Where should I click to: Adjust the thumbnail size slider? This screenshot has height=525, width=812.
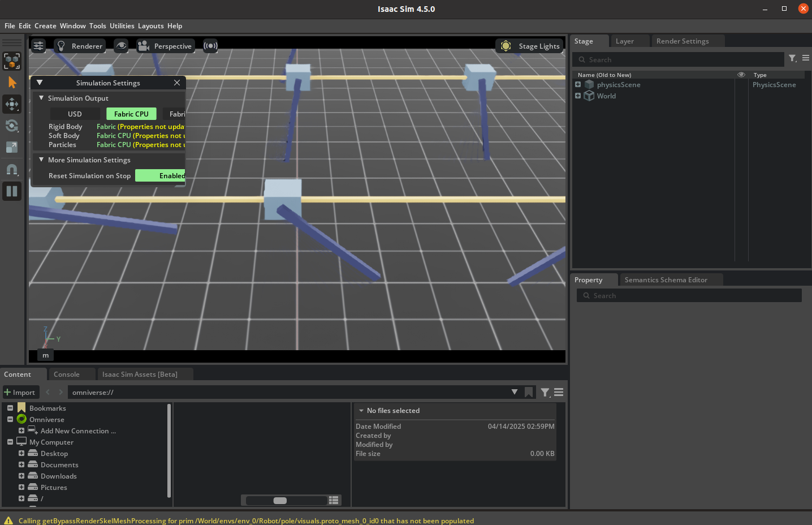280,500
